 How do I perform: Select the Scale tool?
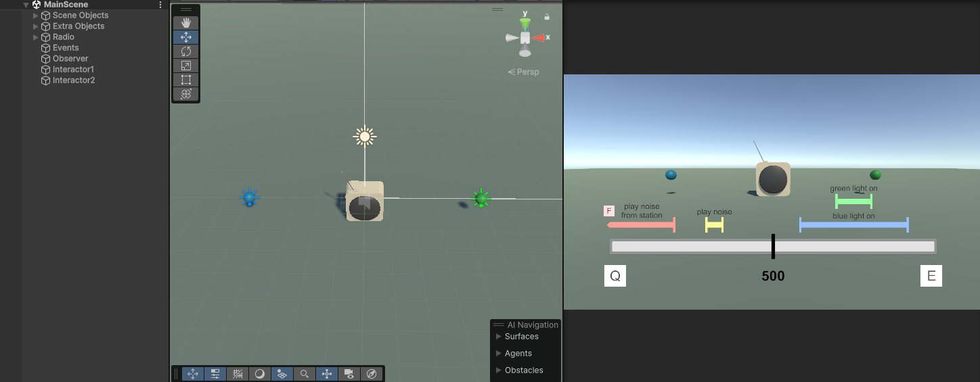(186, 66)
